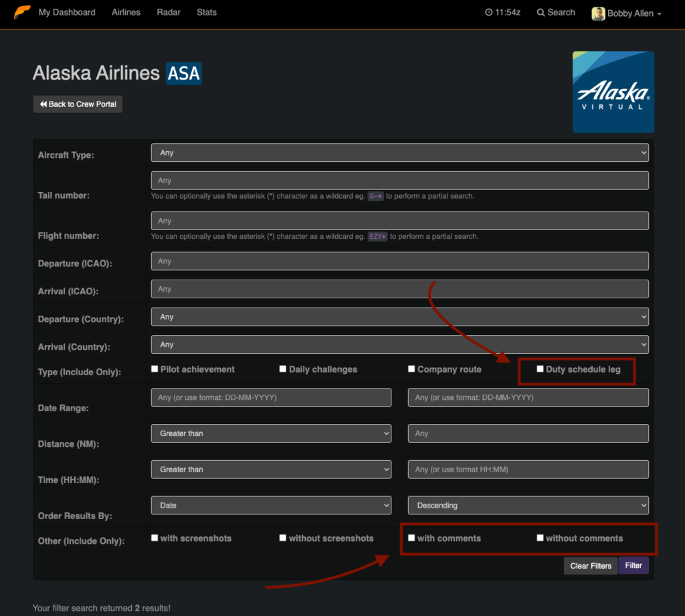Toggle the Duty schedule leg checkbox
Image resolution: width=685 pixels, height=616 pixels.
541,369
